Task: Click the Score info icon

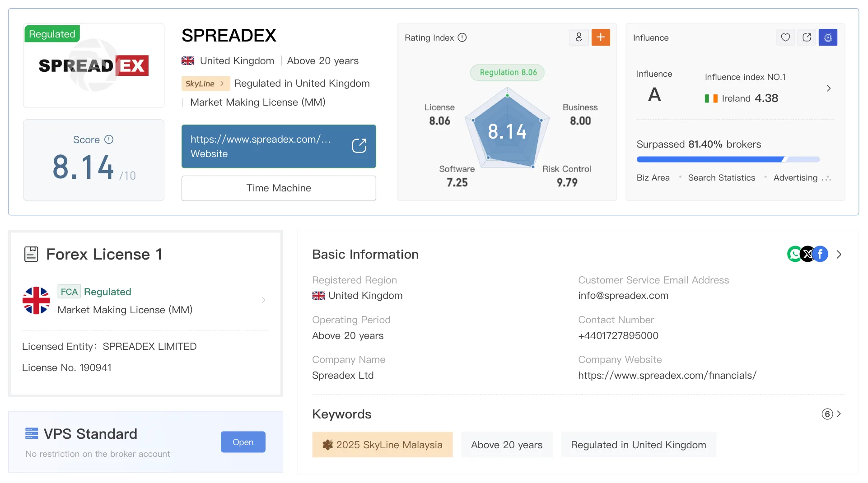Action: pos(109,139)
